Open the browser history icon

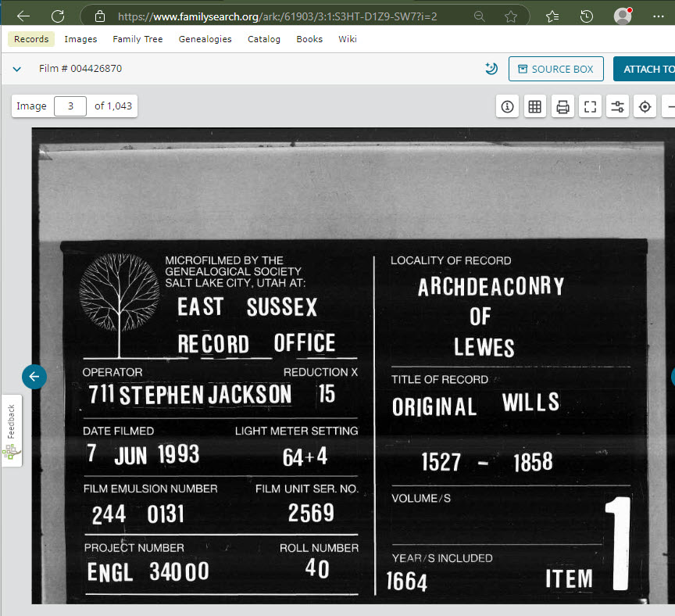coord(586,16)
